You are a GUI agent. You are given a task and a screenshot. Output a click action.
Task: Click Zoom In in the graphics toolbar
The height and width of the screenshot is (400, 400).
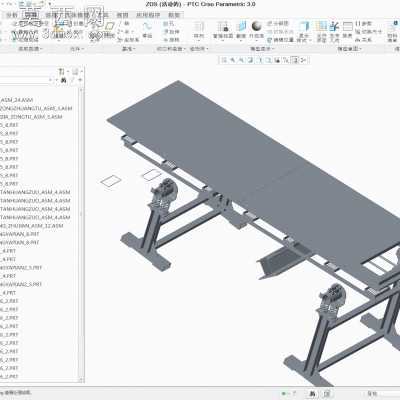tap(233, 60)
